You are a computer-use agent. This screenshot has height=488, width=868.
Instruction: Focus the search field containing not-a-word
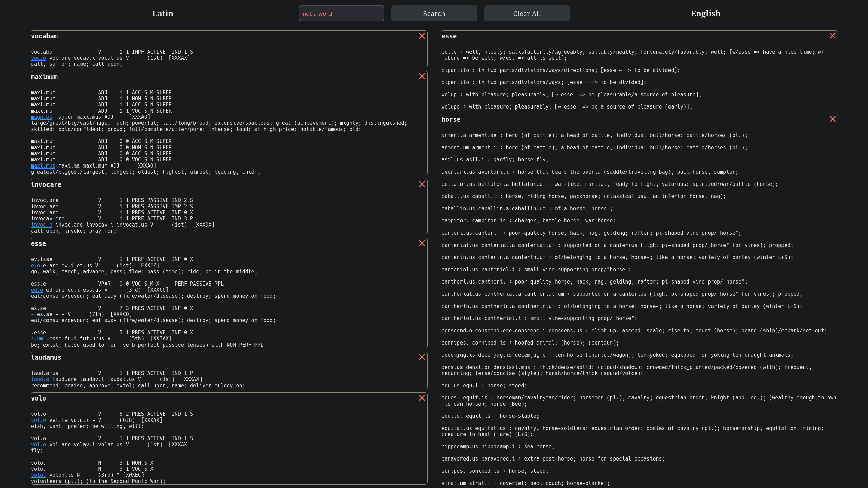341,14
